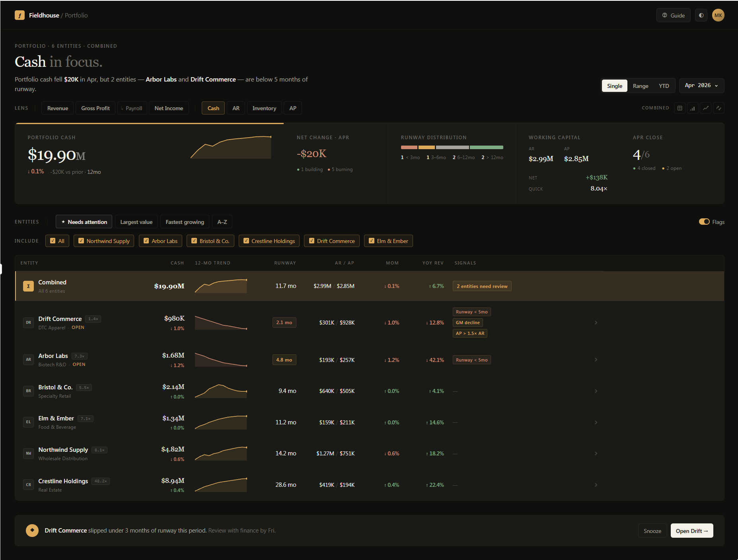This screenshot has width=738, height=560.
Task: Click the Open Drift button
Action: pos(691,531)
